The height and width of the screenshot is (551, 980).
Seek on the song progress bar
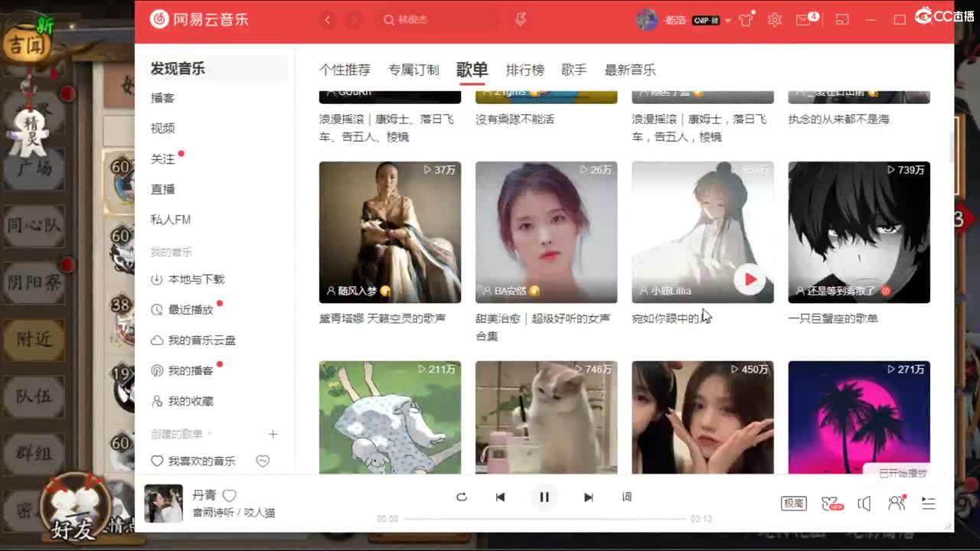click(545, 519)
